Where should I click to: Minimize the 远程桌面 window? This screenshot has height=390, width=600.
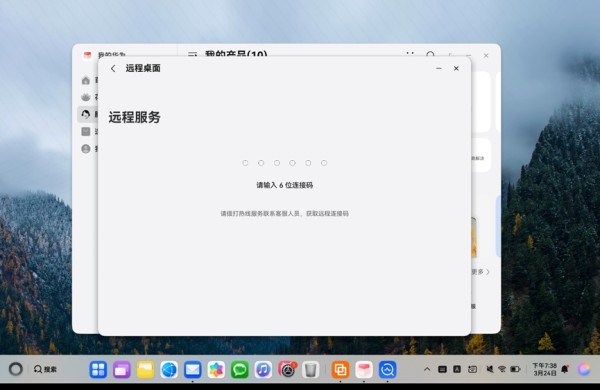439,69
